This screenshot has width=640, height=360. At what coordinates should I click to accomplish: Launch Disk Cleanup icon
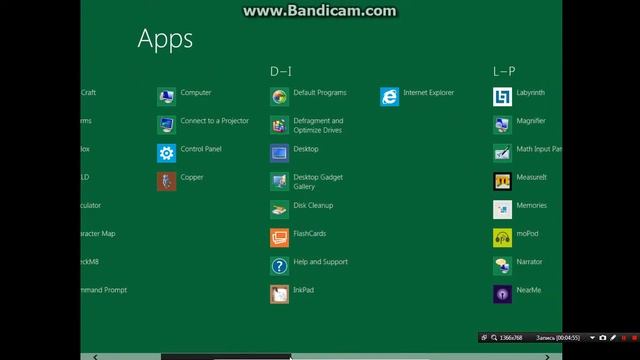tap(280, 209)
